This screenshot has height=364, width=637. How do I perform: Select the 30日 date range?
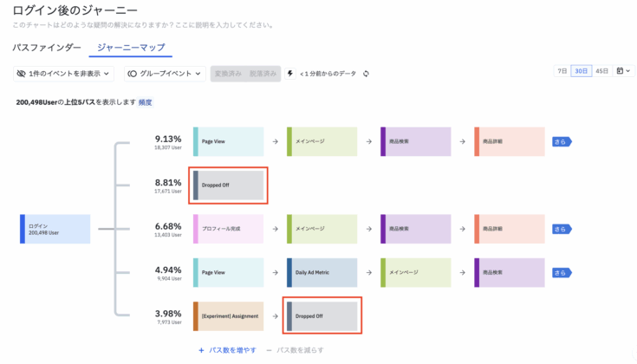(581, 71)
